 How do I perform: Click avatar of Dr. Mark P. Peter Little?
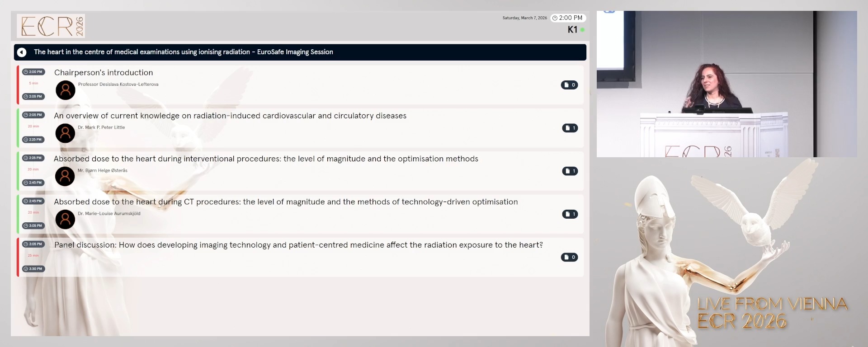click(x=65, y=133)
